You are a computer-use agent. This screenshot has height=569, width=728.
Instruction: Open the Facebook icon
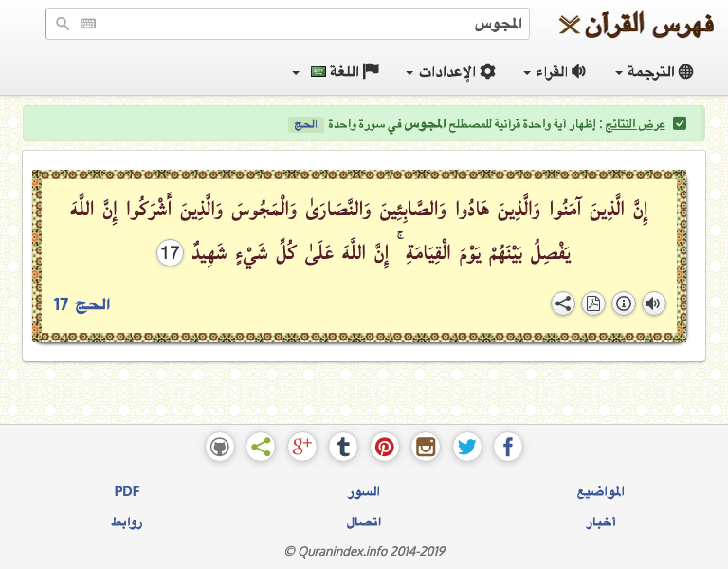point(508,448)
